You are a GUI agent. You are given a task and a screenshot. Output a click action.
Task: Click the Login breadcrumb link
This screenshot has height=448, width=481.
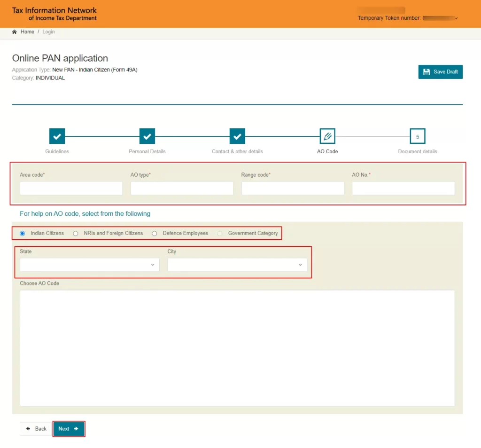(48, 32)
